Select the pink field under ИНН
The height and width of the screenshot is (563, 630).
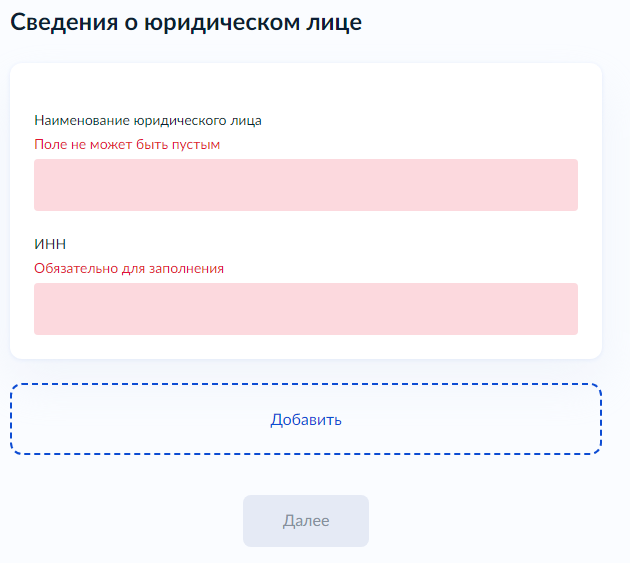[305, 309]
